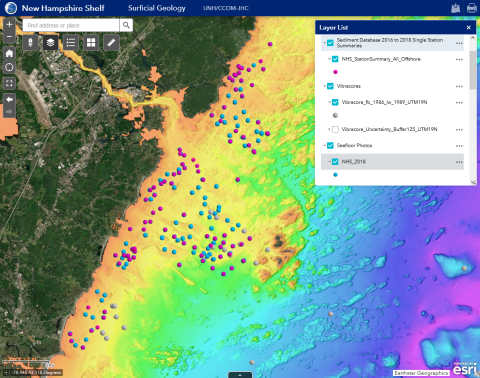Toggle fullscreen map view
Viewport: 480px width, 378px height.
[9, 83]
